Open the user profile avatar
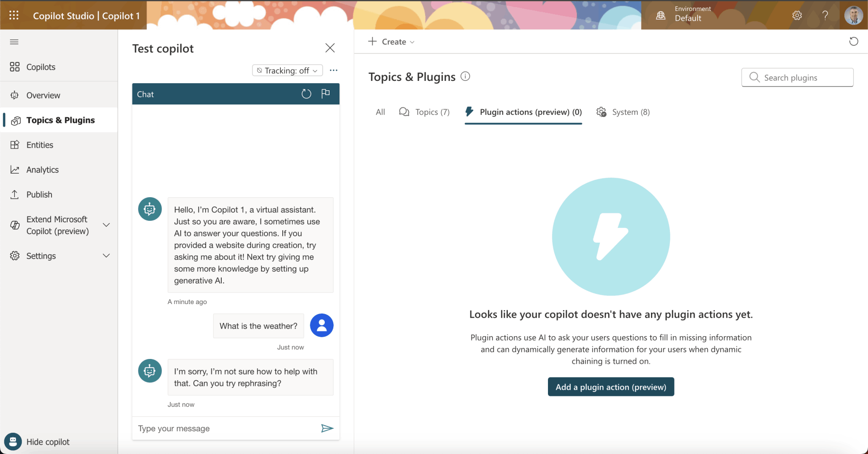 click(854, 15)
